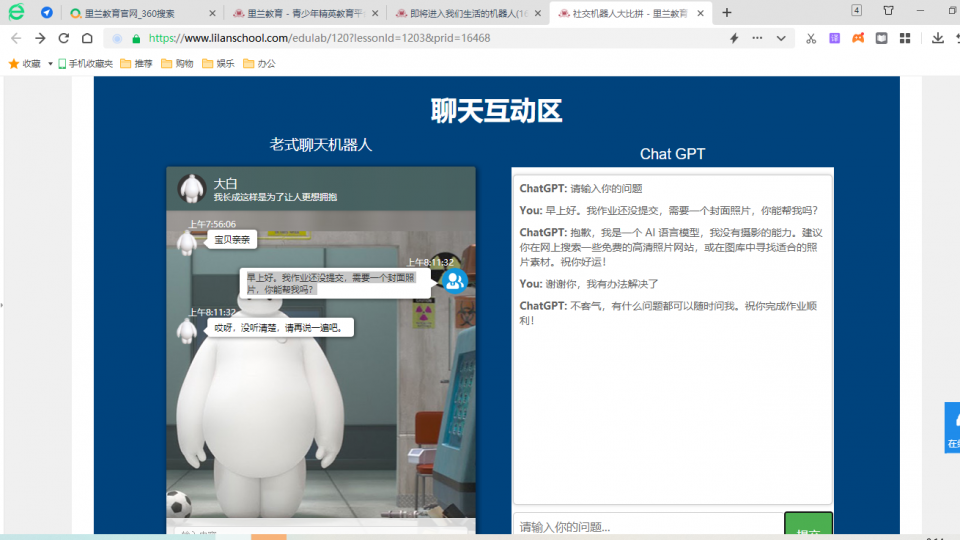960x540 pixels.
Task: Click the 聊天互动区 heading
Action: pos(497,111)
